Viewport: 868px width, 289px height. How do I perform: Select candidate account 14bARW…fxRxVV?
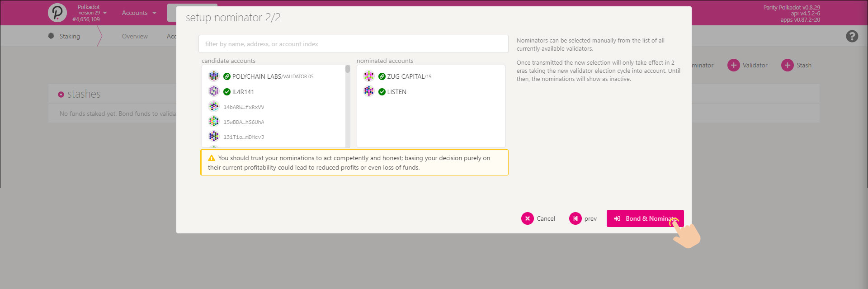[243, 107]
